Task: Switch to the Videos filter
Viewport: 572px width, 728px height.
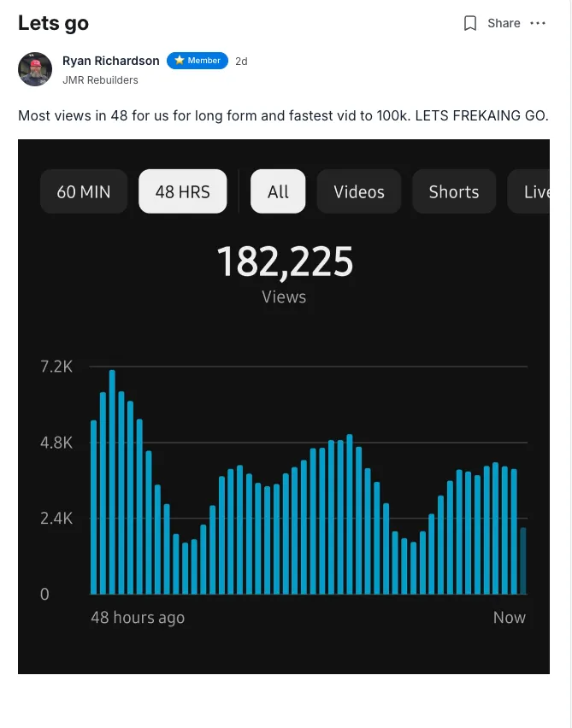Action: click(x=359, y=191)
